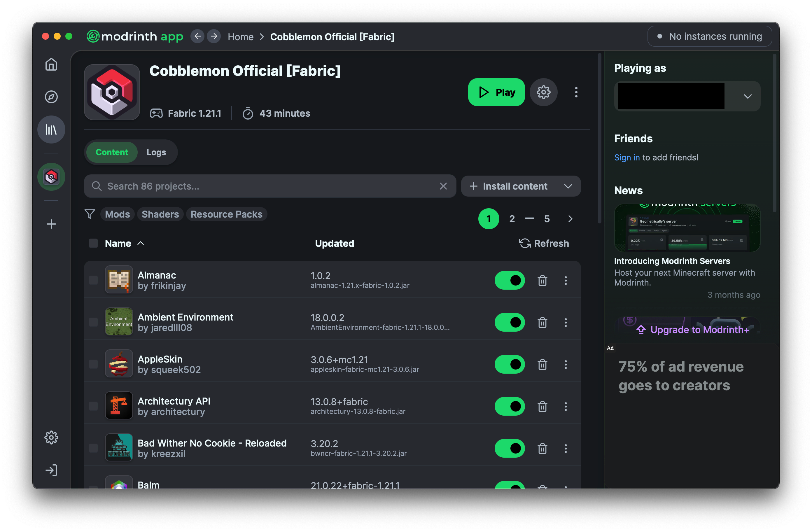Open the Almanac mod name
Image resolution: width=812 pixels, height=532 pixels.
(157, 275)
